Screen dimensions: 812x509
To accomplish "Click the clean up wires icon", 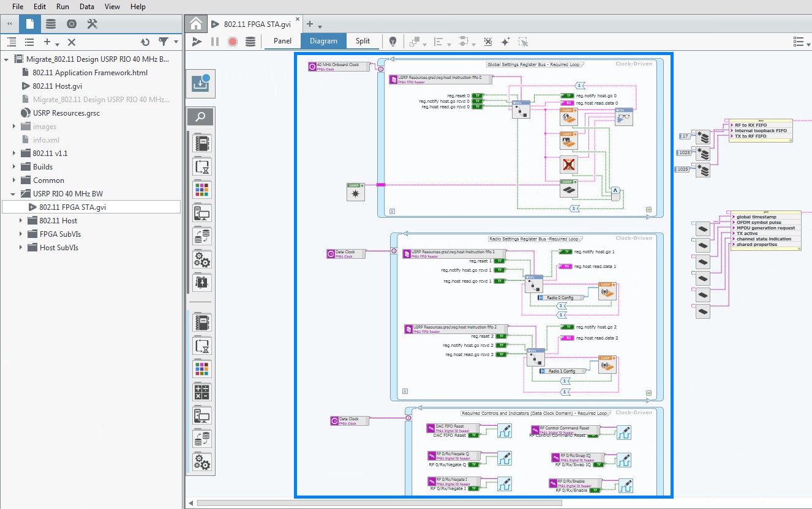I will [488, 42].
